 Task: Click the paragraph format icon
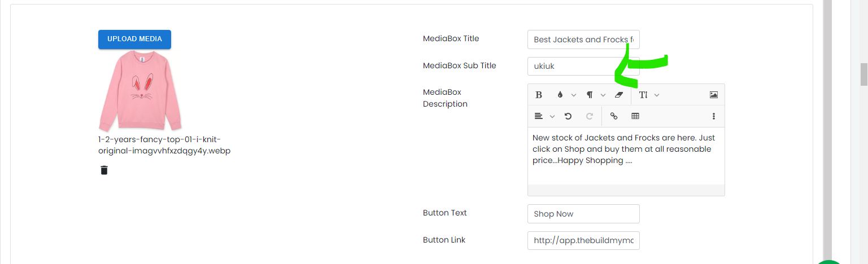click(x=590, y=95)
